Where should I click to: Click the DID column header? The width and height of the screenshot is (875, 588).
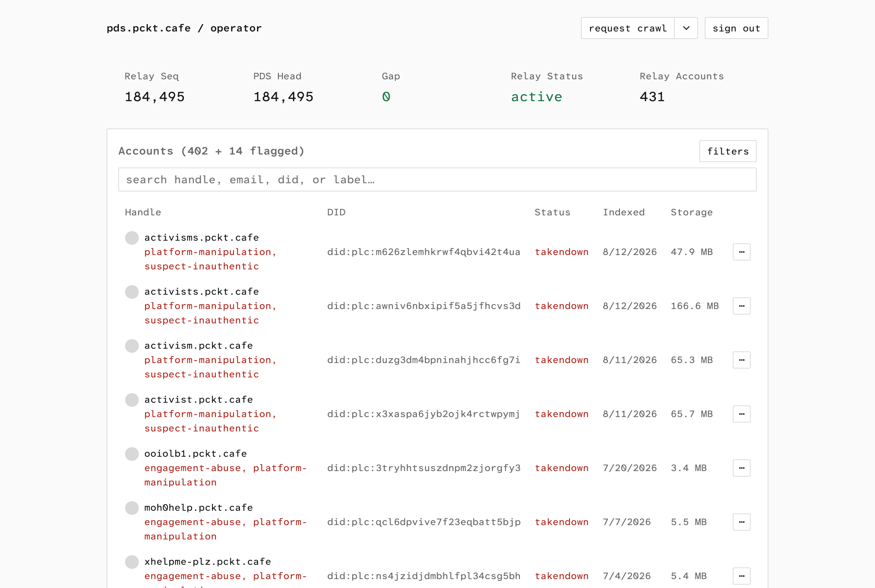pos(336,212)
